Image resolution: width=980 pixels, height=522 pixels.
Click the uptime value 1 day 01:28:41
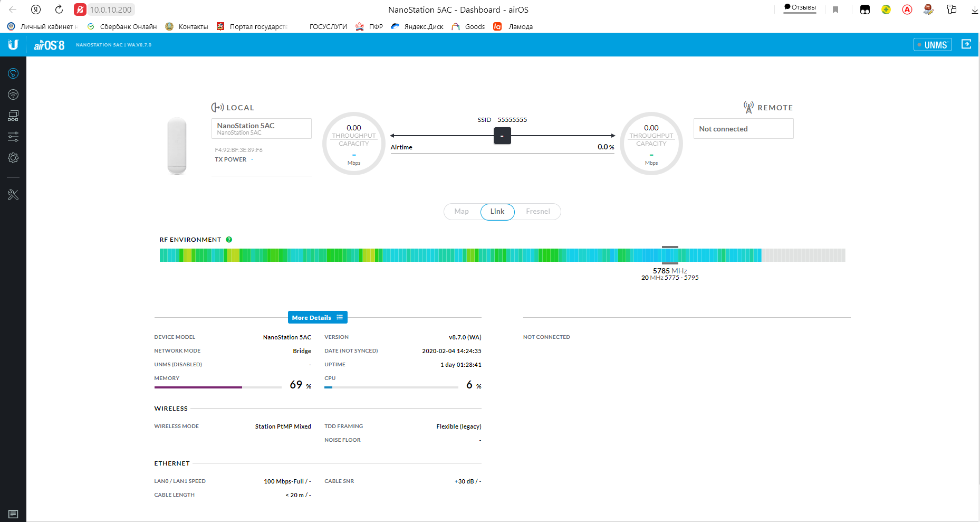pyautogui.click(x=461, y=365)
